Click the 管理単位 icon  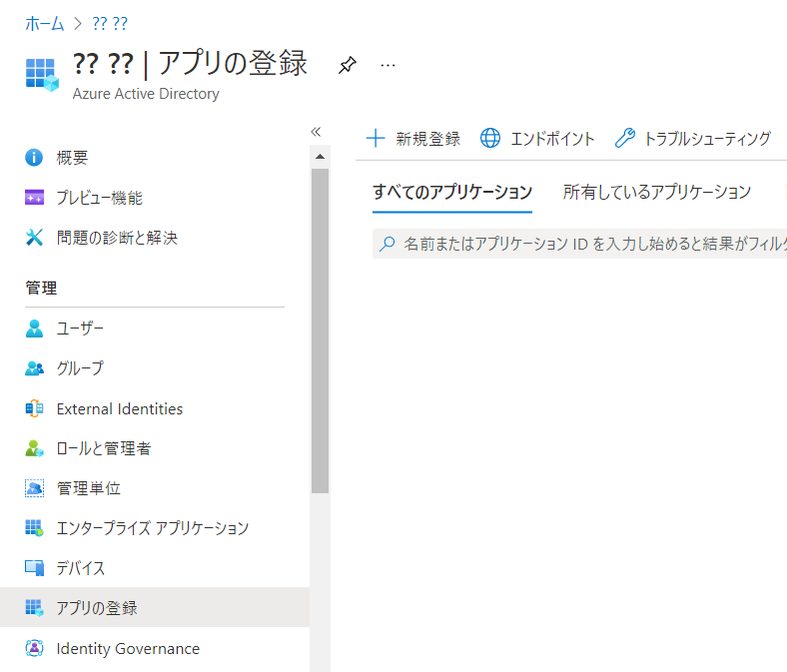34,488
